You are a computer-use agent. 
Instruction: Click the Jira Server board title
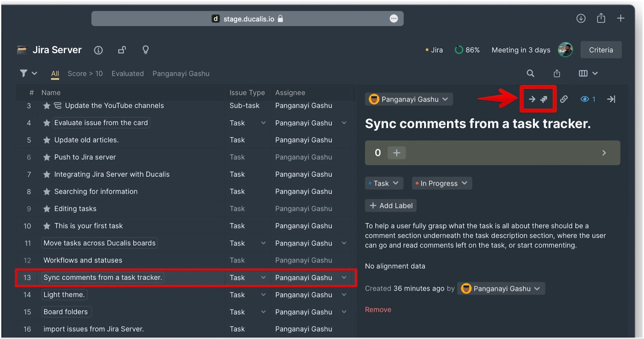click(x=57, y=50)
